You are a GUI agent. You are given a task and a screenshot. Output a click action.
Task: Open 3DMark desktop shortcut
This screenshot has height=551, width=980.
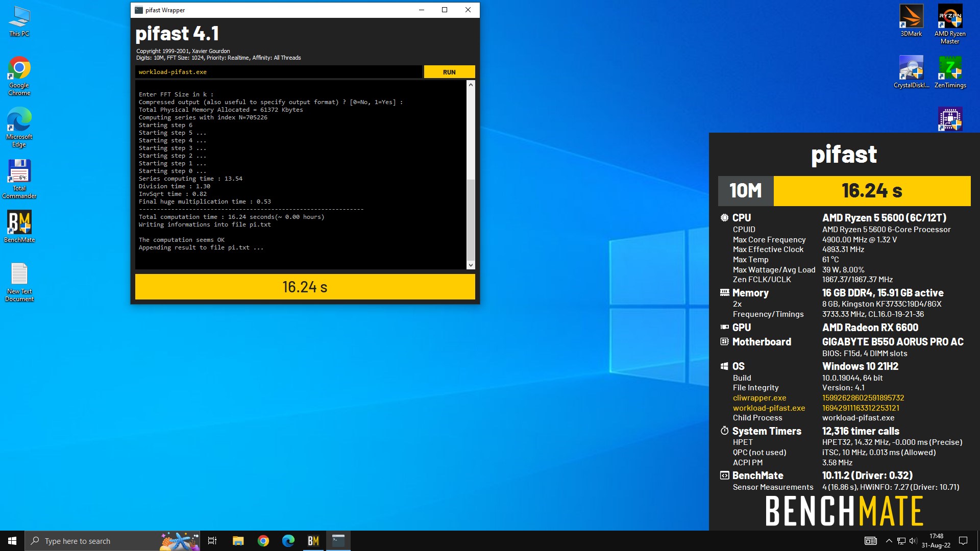911,20
